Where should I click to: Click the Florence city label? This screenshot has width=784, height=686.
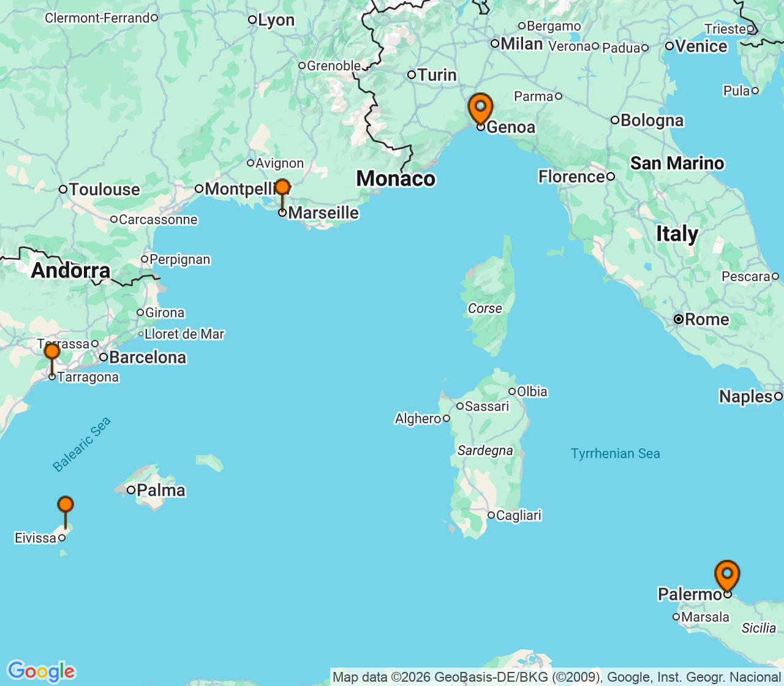571,176
